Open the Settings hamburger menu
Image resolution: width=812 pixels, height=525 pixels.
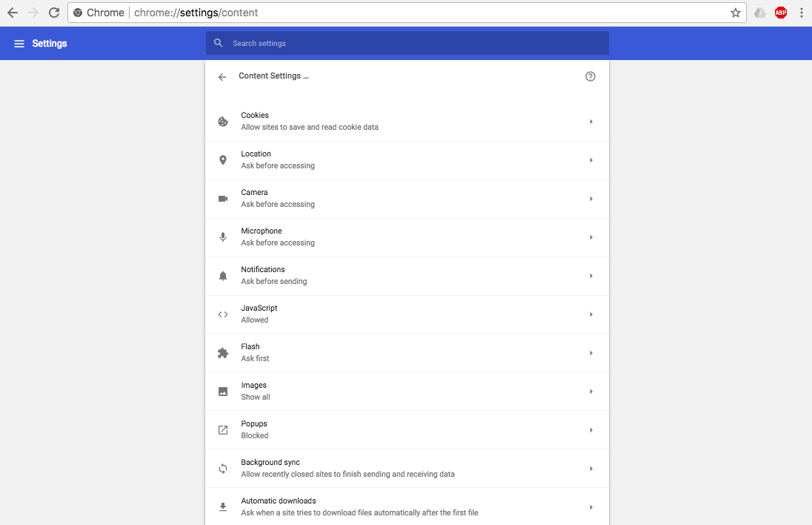point(19,44)
